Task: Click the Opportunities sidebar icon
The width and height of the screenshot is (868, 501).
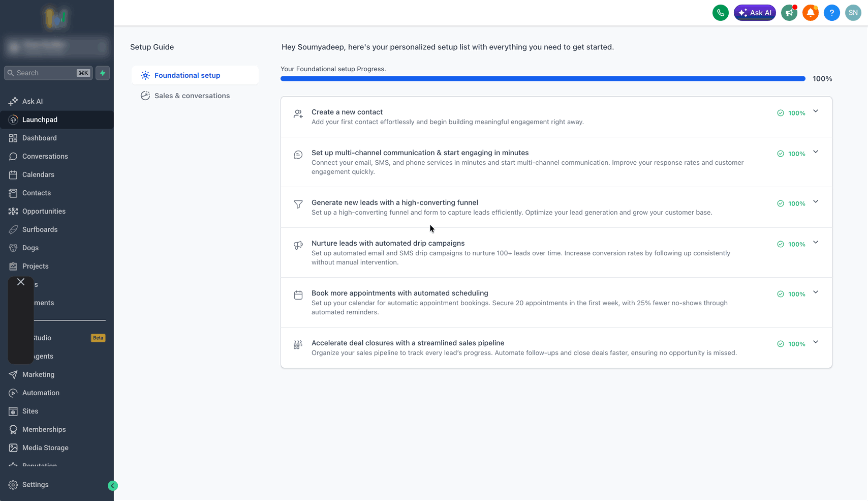Action: pyautogui.click(x=13, y=211)
